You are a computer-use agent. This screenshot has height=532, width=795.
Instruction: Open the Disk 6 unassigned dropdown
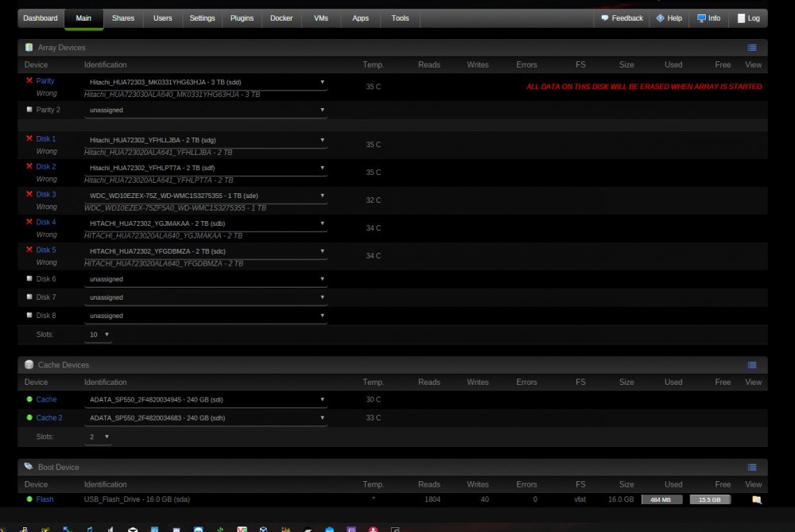point(206,279)
